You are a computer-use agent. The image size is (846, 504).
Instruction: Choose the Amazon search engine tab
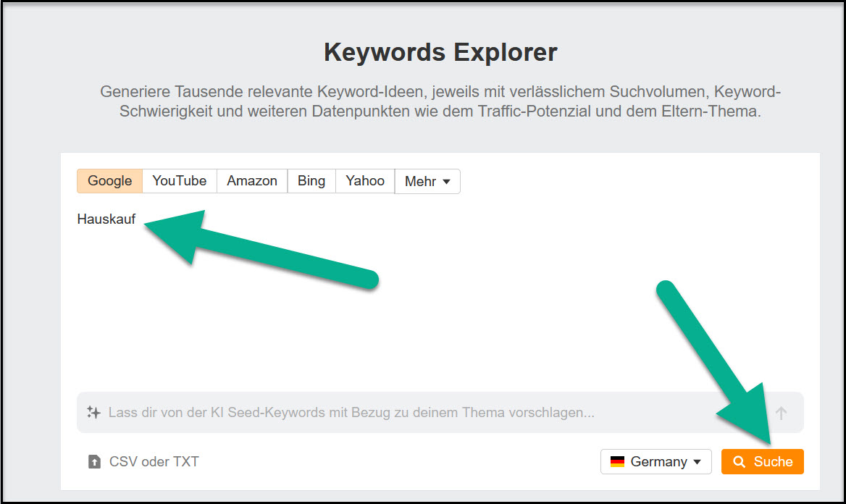(x=252, y=181)
